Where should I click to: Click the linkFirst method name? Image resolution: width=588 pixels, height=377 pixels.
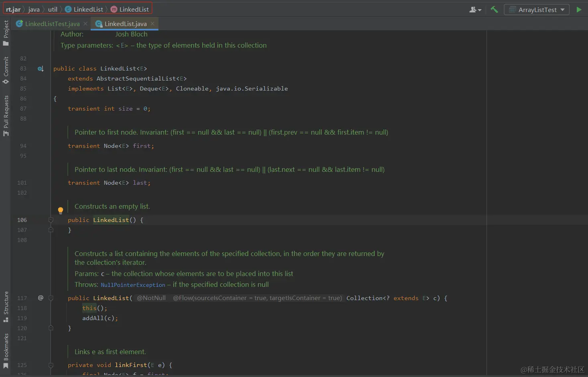[131, 365]
